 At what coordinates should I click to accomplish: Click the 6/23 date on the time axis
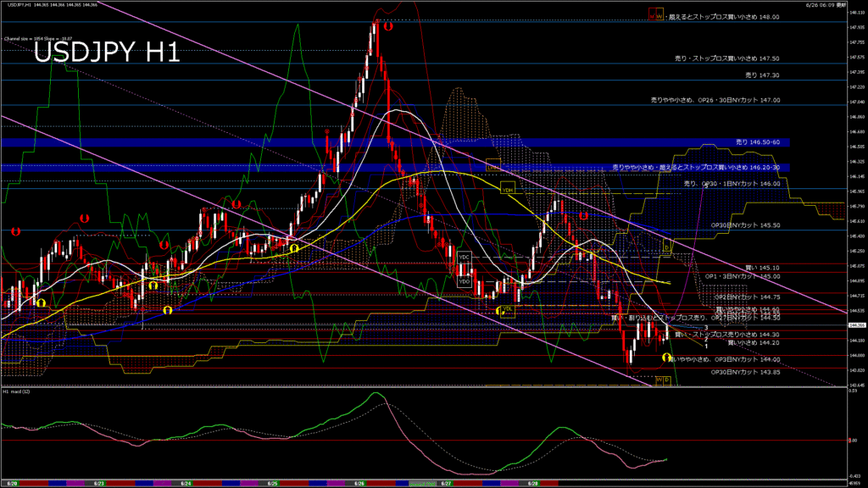click(x=99, y=484)
